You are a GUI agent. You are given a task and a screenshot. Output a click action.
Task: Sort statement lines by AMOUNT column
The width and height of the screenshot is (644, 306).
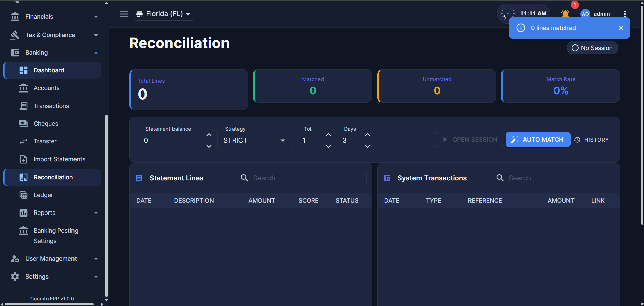pos(262,201)
